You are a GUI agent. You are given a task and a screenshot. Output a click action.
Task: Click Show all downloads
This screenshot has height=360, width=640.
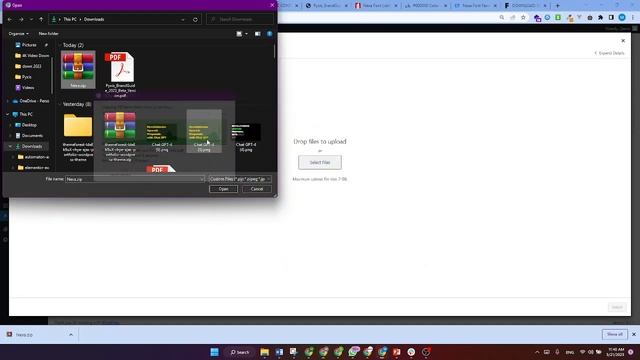[615, 335]
